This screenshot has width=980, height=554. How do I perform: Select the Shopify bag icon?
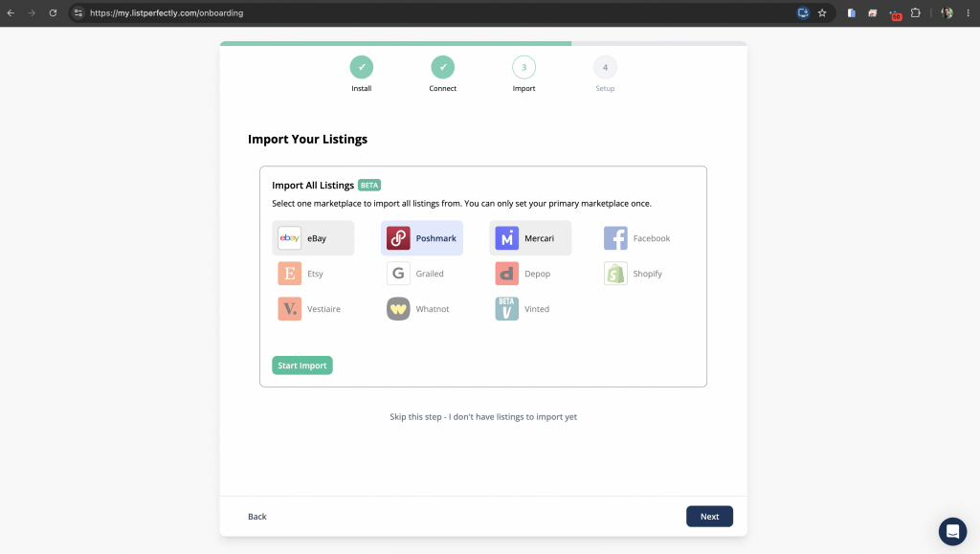point(615,274)
